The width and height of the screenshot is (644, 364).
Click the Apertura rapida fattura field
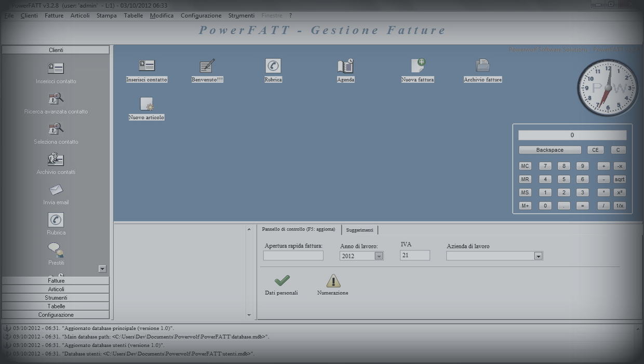coord(293,256)
